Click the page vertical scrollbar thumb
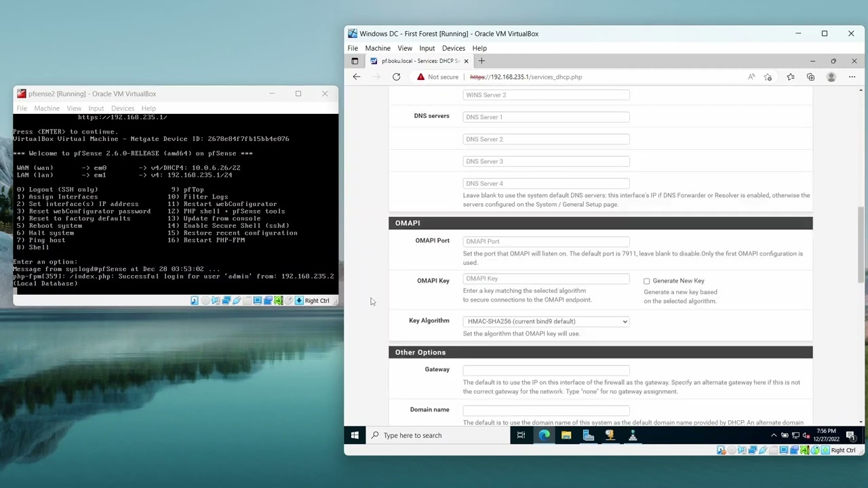868x488 pixels. pyautogui.click(x=861, y=245)
